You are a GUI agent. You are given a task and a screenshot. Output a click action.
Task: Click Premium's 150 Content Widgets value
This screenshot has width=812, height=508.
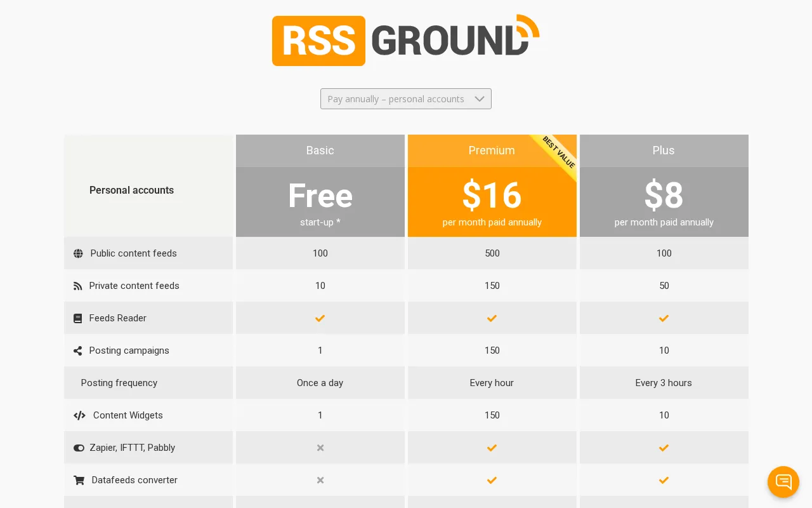[492, 415]
